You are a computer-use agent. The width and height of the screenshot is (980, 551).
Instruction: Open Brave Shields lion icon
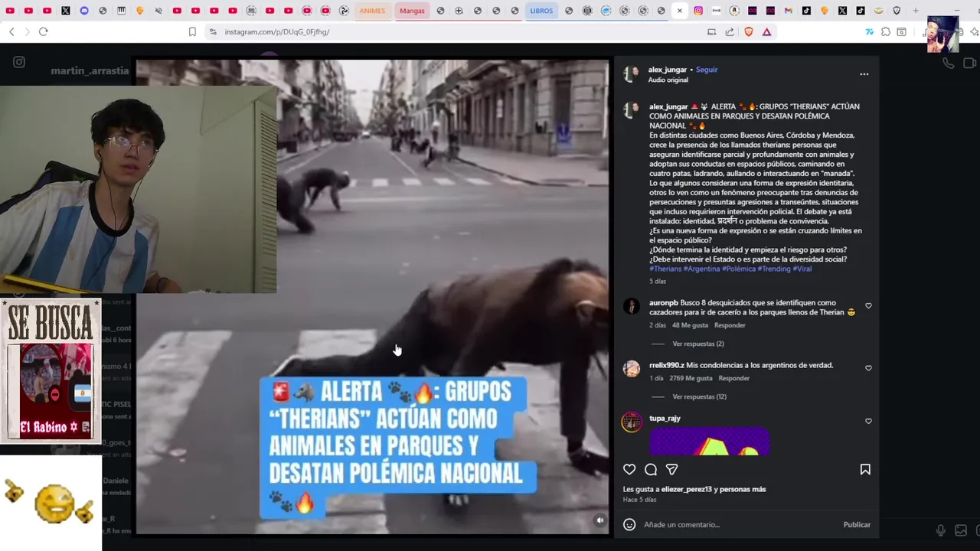(x=749, y=31)
